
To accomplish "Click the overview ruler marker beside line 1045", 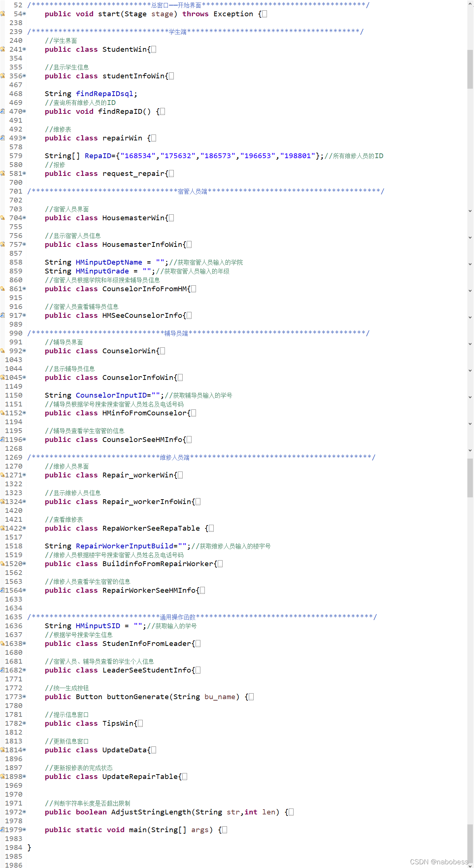I will pos(470,371).
